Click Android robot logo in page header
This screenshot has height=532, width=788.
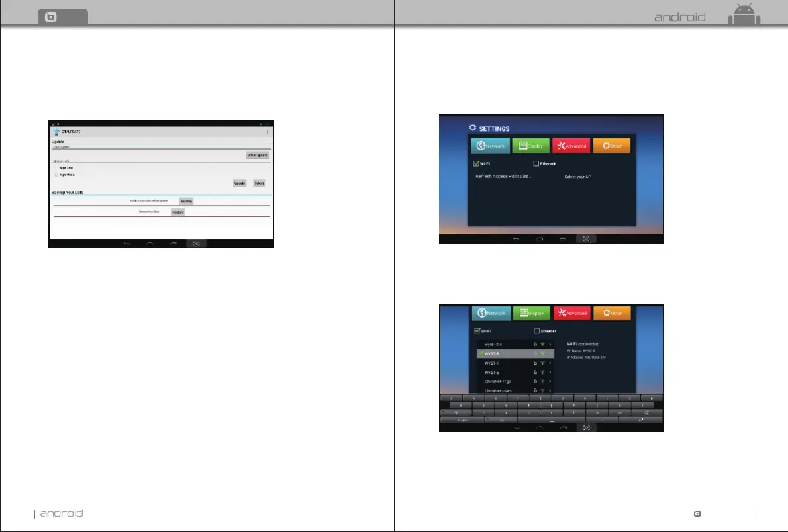(x=744, y=15)
